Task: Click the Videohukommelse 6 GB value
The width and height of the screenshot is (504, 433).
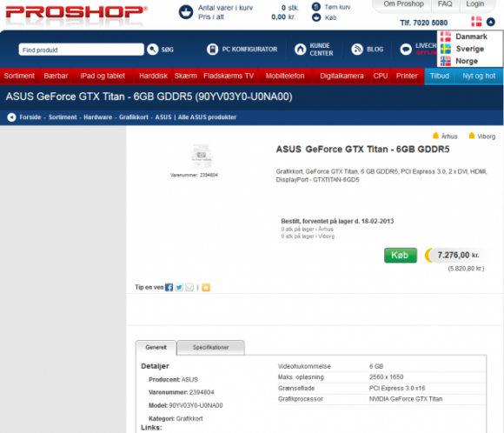Action: pos(376,366)
